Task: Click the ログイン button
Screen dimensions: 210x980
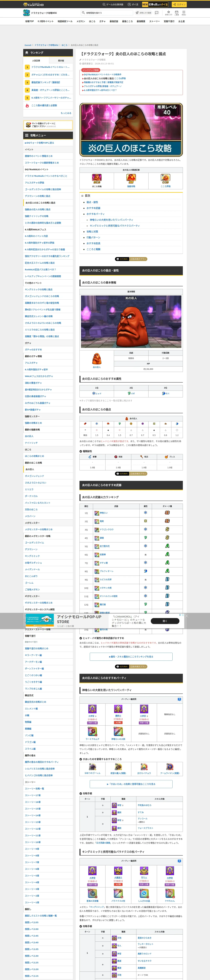Action: (x=179, y=5)
